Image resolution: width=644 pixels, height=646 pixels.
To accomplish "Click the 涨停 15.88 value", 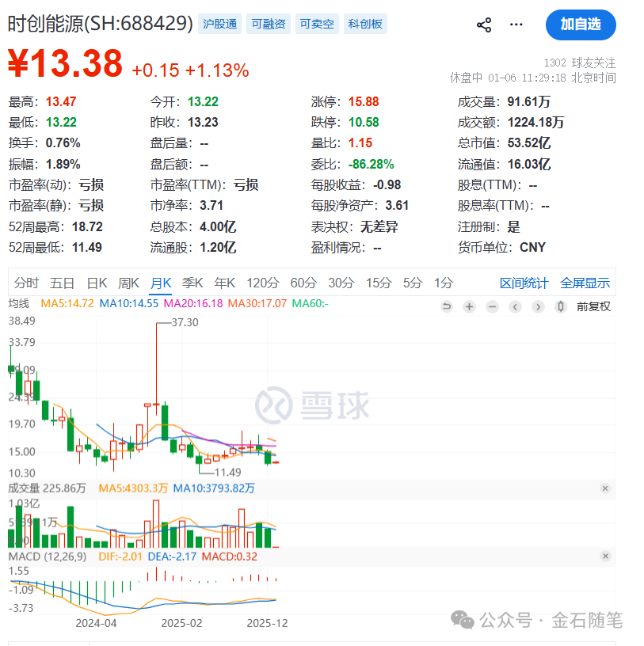I will point(364,102).
